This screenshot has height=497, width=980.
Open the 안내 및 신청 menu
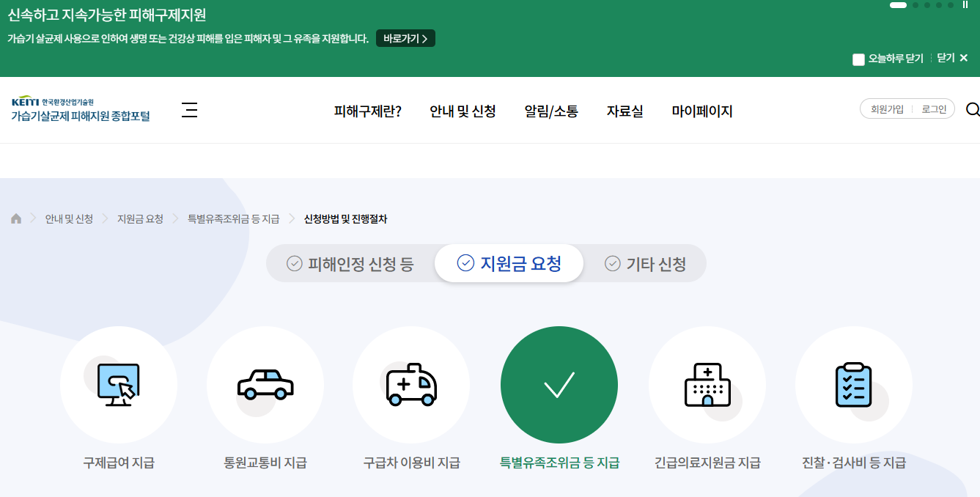click(x=463, y=111)
